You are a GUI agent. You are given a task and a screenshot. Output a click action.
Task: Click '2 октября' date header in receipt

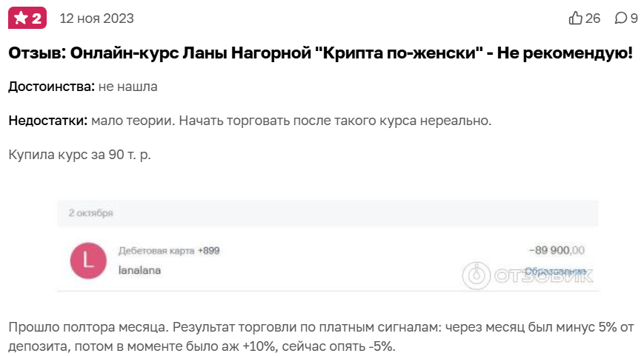click(x=90, y=213)
